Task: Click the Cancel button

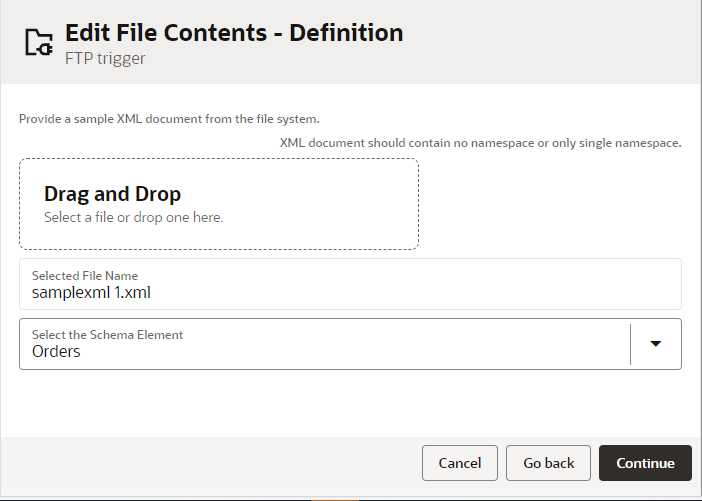Action: coord(460,463)
